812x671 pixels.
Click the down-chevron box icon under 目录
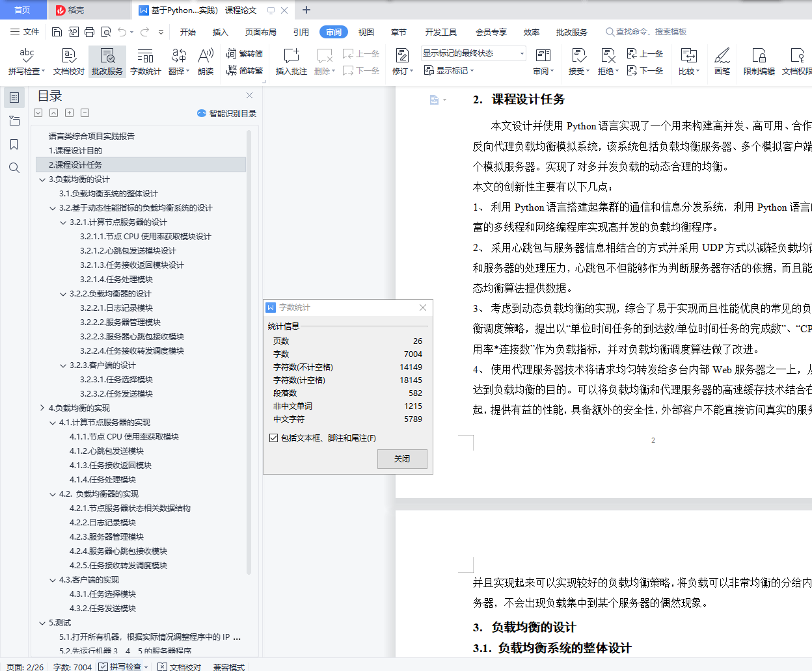38,112
